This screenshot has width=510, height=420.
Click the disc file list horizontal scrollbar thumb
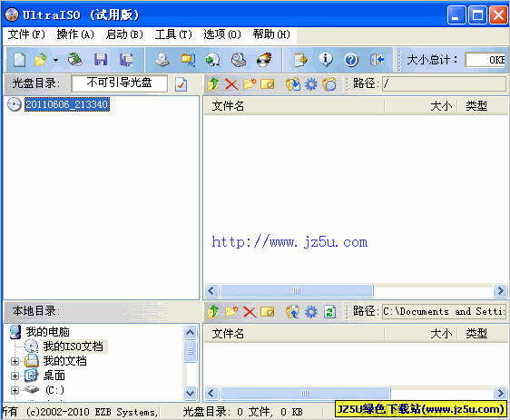[x=297, y=290]
